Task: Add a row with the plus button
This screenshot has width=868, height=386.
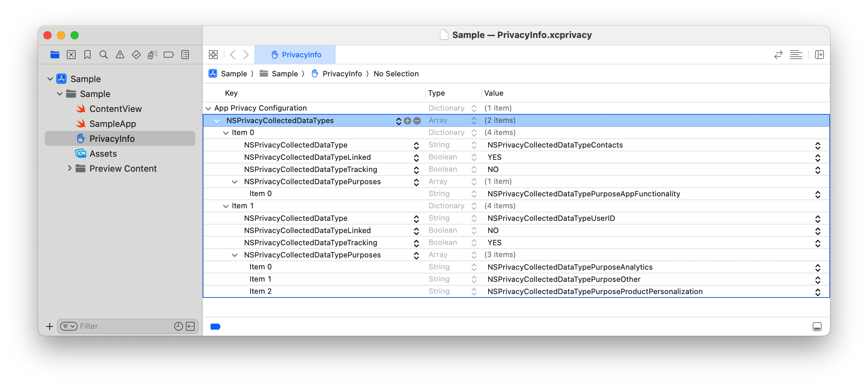Action: [408, 120]
